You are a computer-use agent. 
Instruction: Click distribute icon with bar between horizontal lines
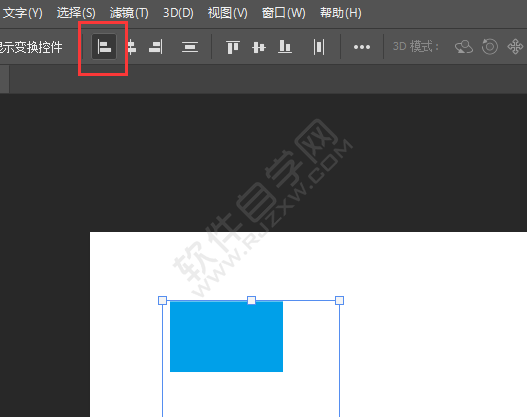[190, 47]
